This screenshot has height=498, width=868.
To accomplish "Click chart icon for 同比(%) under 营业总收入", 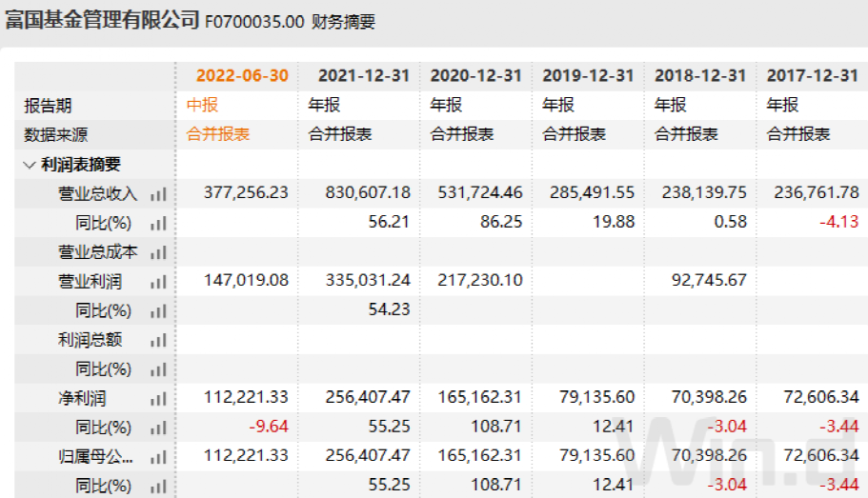I will [158, 223].
